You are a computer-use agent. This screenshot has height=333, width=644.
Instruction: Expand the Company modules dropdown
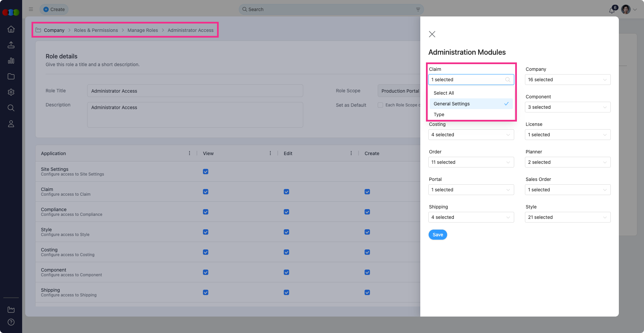[x=568, y=80]
